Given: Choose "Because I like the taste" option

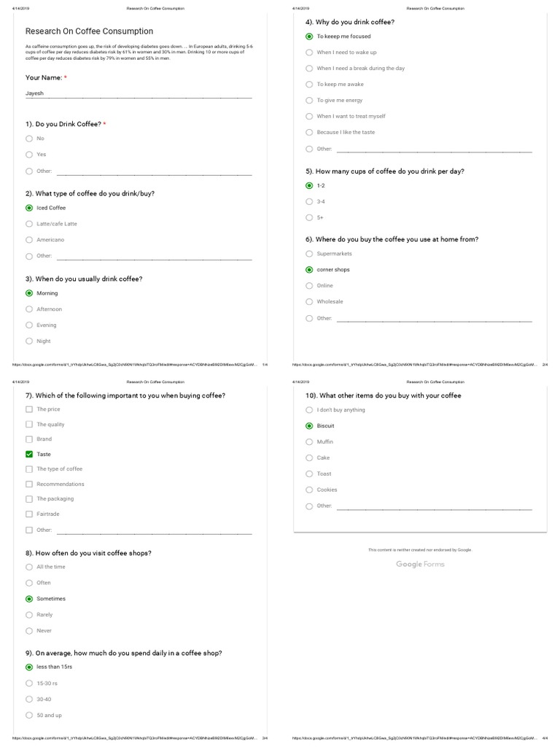Looking at the screenshot, I should (309, 133).
